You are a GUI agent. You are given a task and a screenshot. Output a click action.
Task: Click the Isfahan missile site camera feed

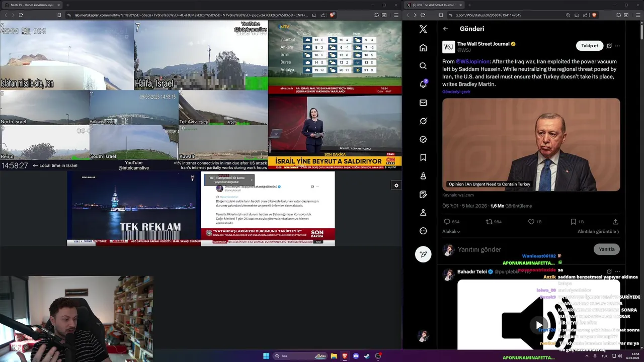point(67,55)
